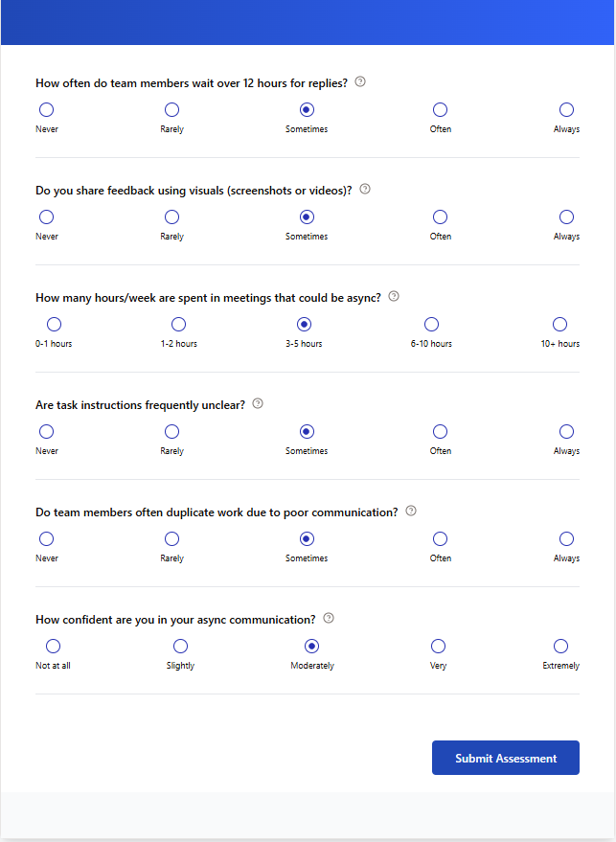Select Never for waiting over 12 hours
616x842 pixels.
46,109
